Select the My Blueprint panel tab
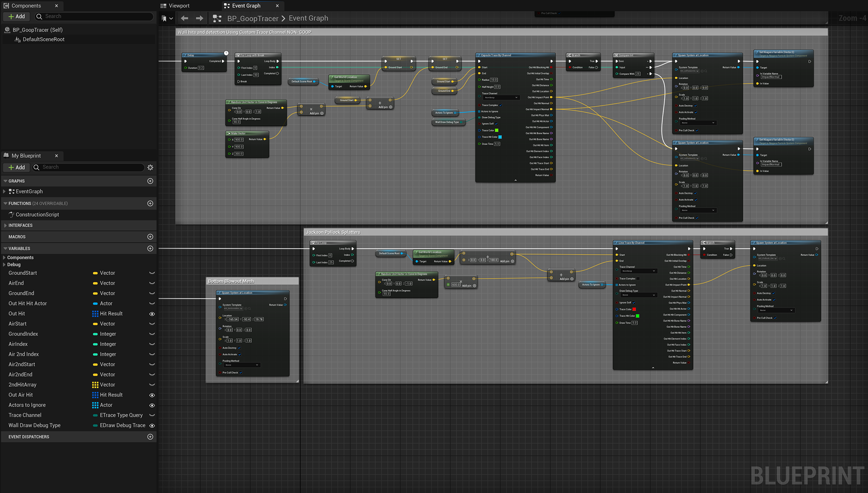The width and height of the screenshot is (868, 493). point(26,156)
